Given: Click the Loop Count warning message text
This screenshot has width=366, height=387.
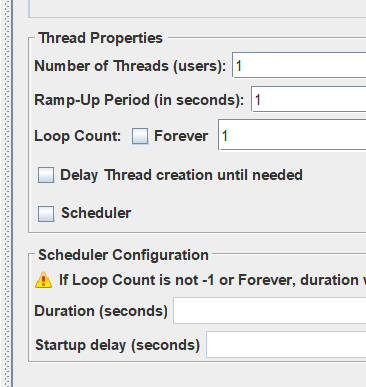Looking at the screenshot, I should [212, 280].
